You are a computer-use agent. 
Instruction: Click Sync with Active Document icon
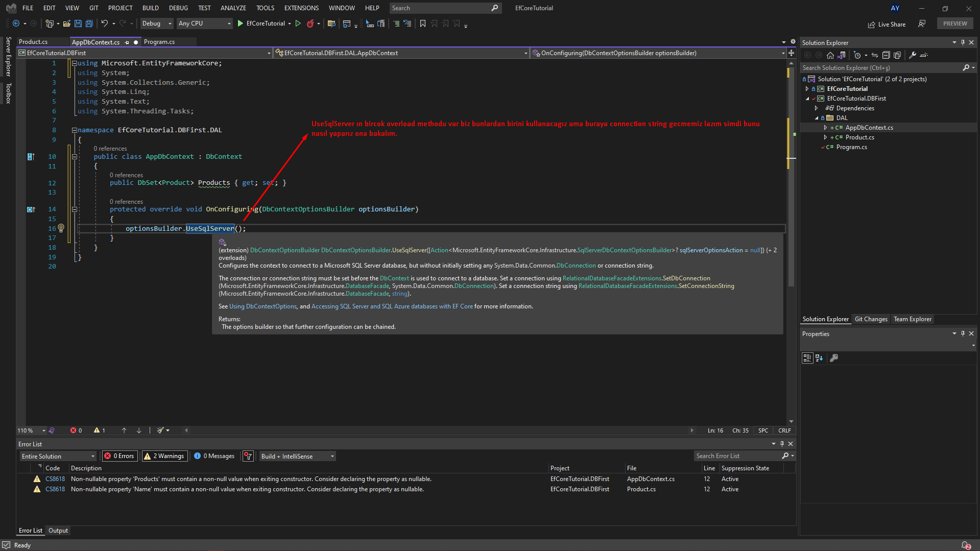tap(875, 55)
